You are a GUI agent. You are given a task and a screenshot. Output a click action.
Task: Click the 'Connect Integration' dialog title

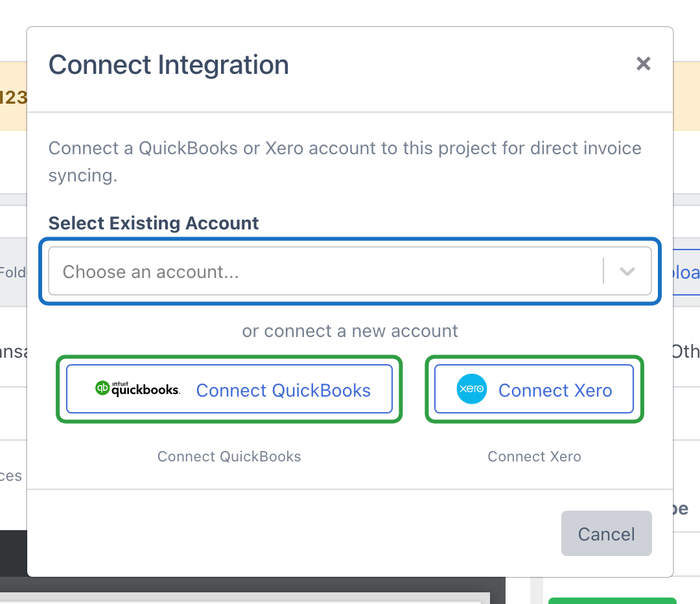click(x=169, y=65)
